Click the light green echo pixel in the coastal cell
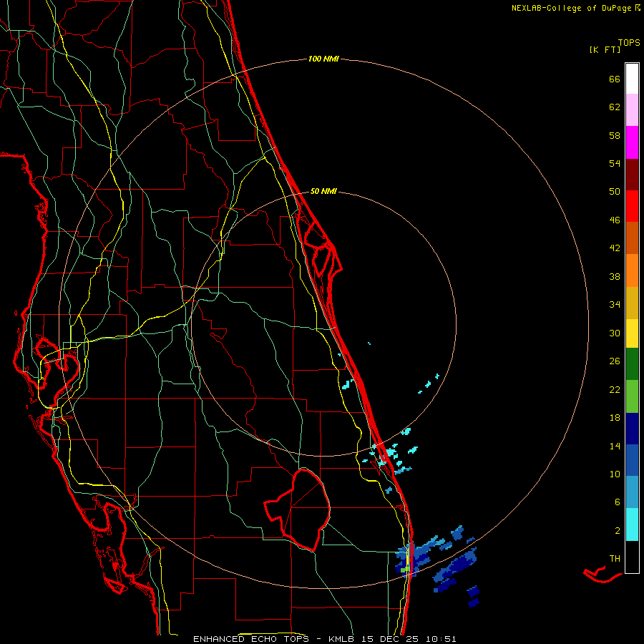This screenshot has width=644, height=644. (404, 570)
